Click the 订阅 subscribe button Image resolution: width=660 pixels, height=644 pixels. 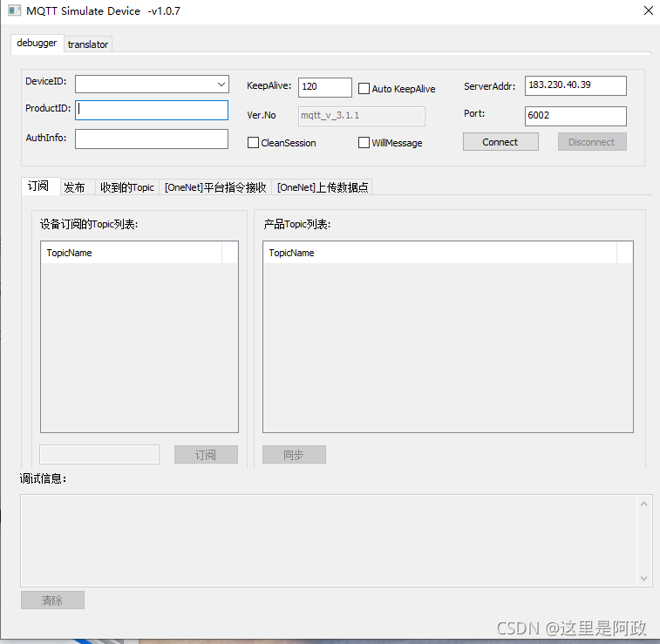click(206, 454)
